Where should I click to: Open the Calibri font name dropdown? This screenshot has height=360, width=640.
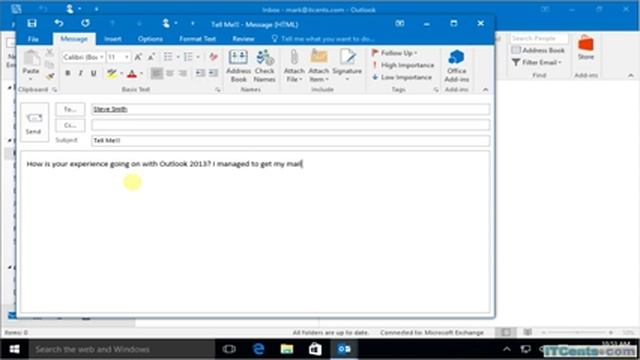click(102, 57)
